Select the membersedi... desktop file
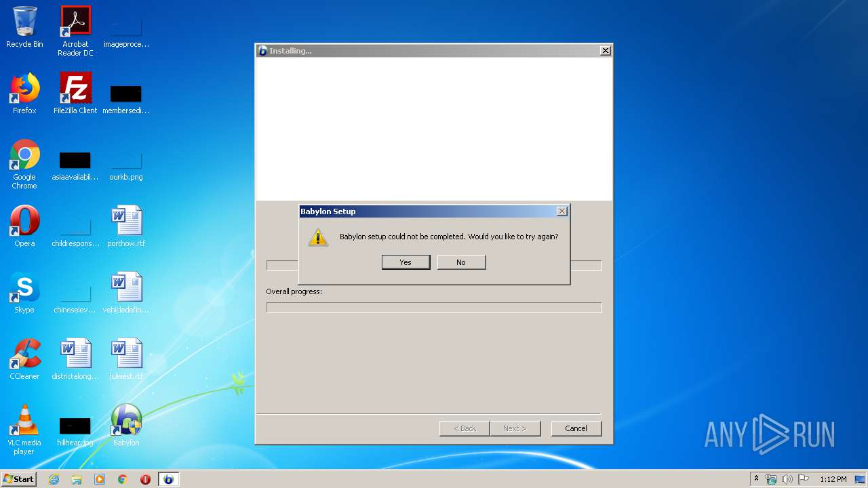This screenshot has width=868, height=488. click(x=126, y=98)
